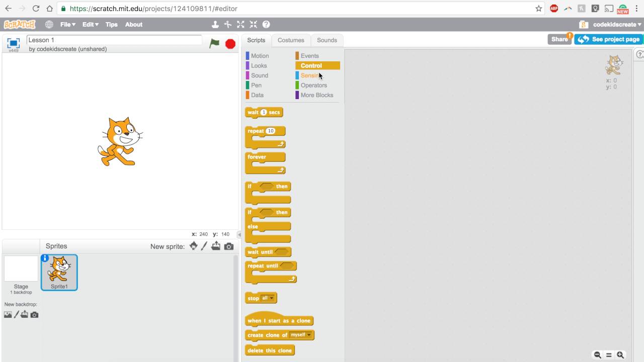Select the Looks blocks category
This screenshot has height=362, width=644.
259,65
